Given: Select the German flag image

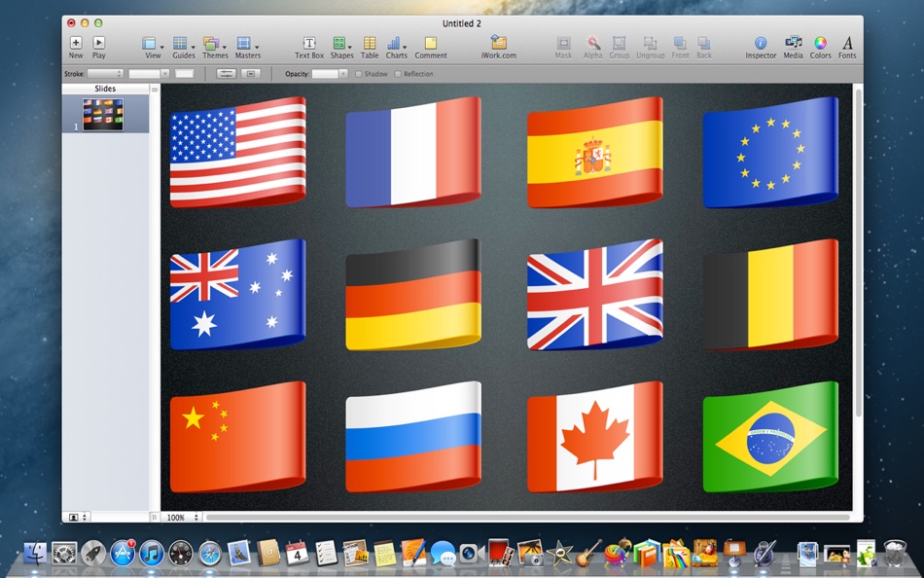Looking at the screenshot, I should [413, 294].
